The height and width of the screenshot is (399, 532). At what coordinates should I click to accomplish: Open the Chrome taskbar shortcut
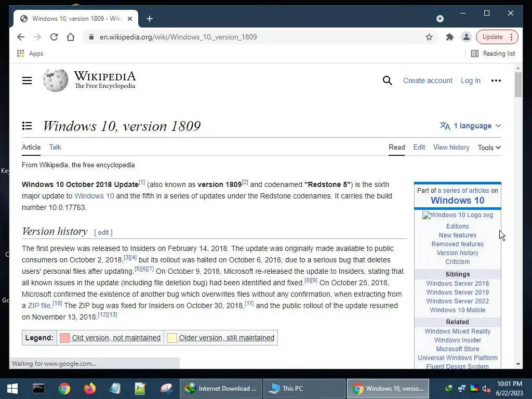[x=64, y=389]
